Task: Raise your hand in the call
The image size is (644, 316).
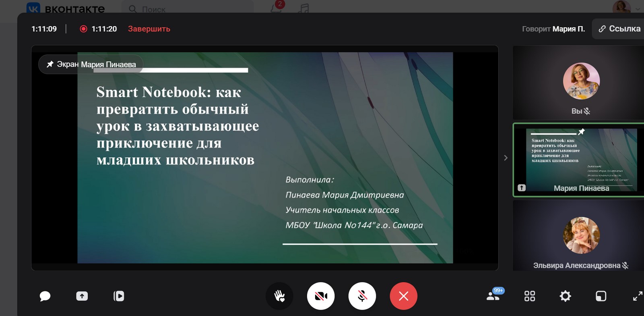Action: coord(279,296)
